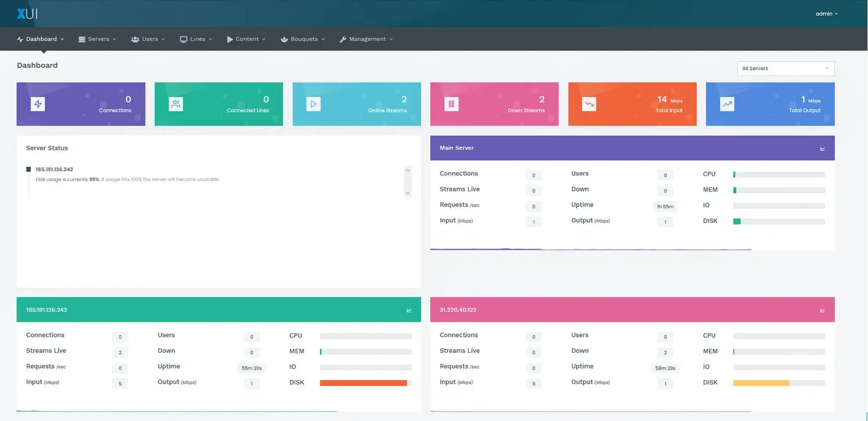This screenshot has height=421, width=868.
Task: Open chart icon on 31.220.40.122 panel
Action: click(x=823, y=311)
